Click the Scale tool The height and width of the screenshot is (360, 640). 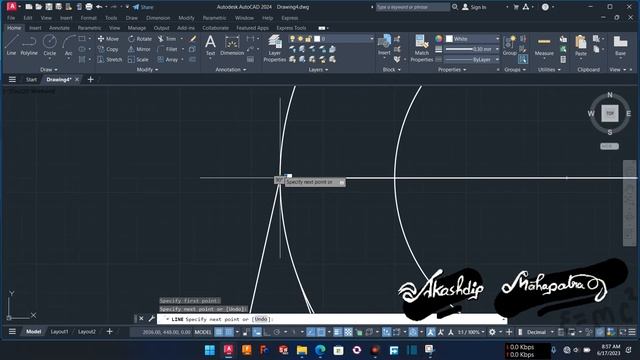(x=138, y=59)
